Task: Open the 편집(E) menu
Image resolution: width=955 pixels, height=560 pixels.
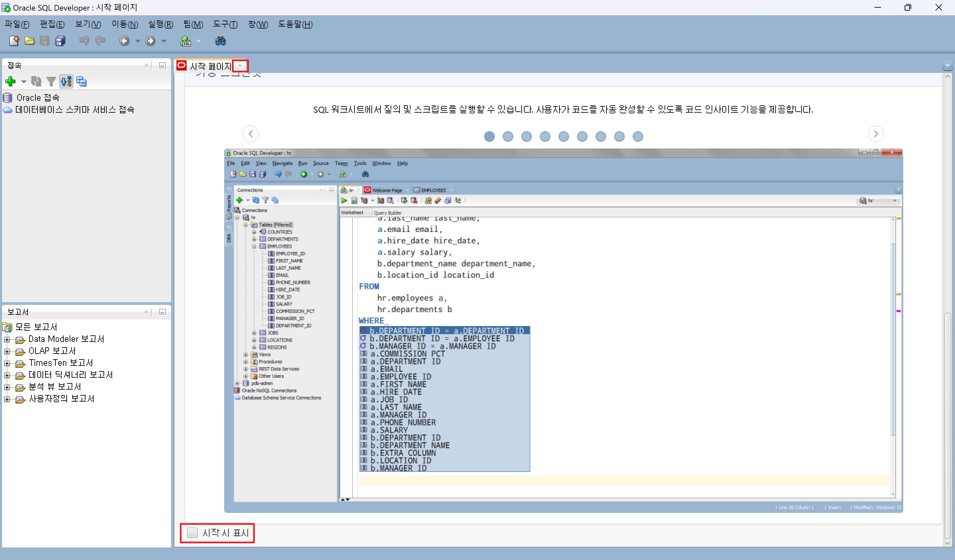Action: click(x=52, y=25)
